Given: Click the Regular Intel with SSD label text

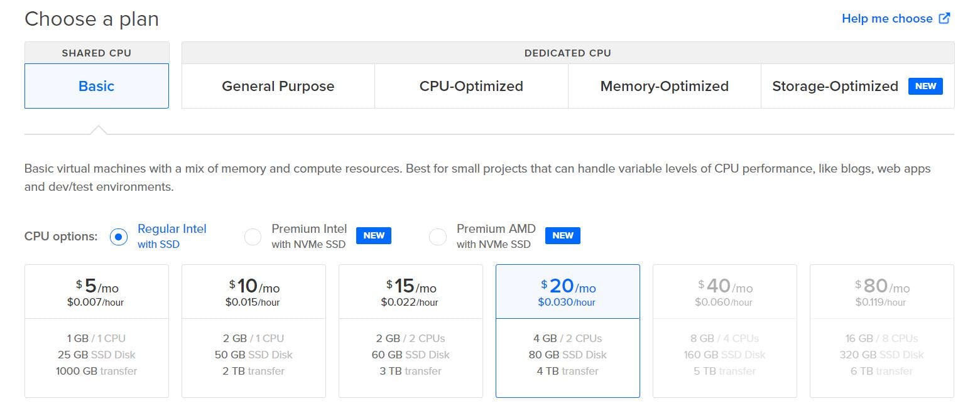Looking at the screenshot, I should [171, 236].
